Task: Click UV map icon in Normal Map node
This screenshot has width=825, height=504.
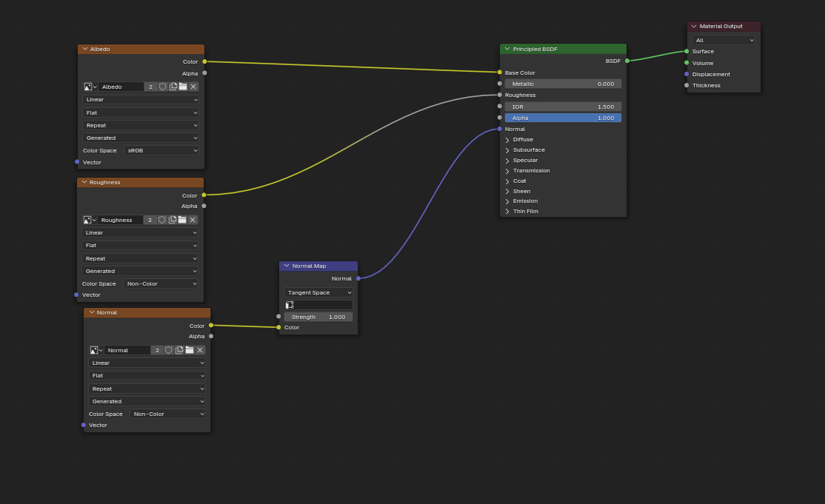Action: point(290,305)
